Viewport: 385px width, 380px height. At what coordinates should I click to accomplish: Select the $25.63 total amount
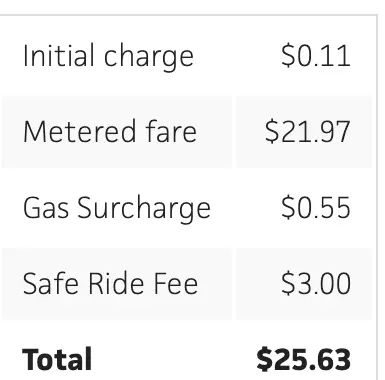[304, 359]
